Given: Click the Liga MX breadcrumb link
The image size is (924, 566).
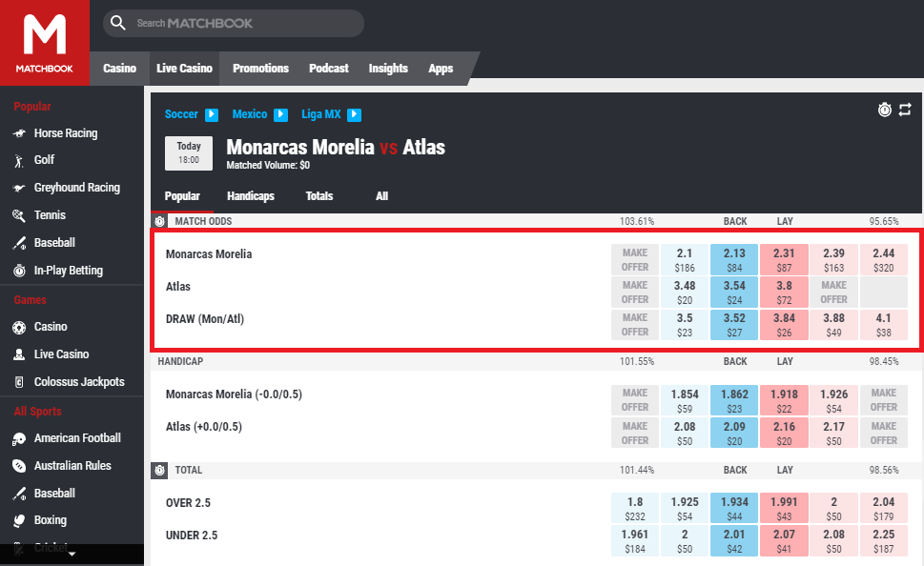Looking at the screenshot, I should coord(321,114).
